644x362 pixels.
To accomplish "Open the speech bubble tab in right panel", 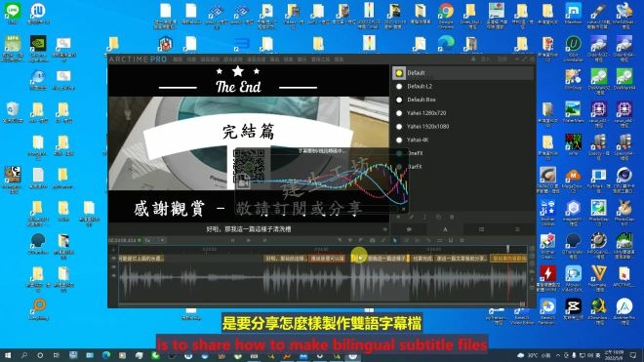I will point(409,229).
